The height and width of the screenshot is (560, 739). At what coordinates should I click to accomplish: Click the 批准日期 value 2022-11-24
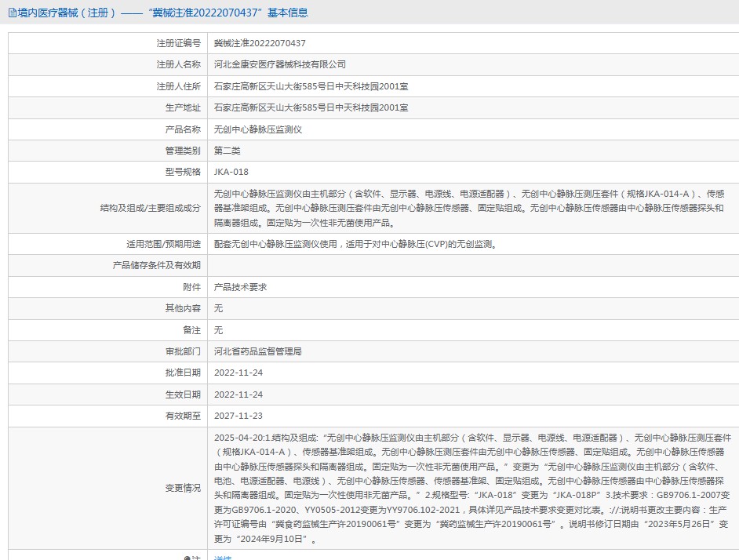coord(238,373)
